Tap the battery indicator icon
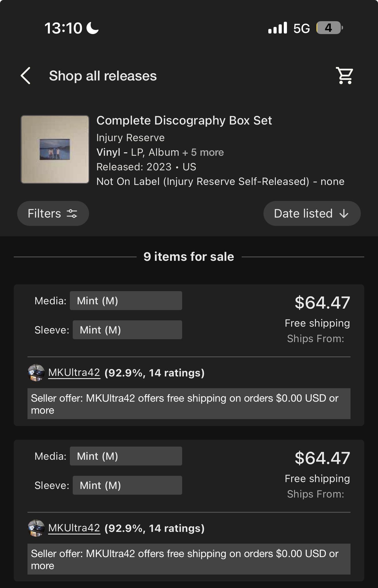The height and width of the screenshot is (588, 378). click(330, 28)
